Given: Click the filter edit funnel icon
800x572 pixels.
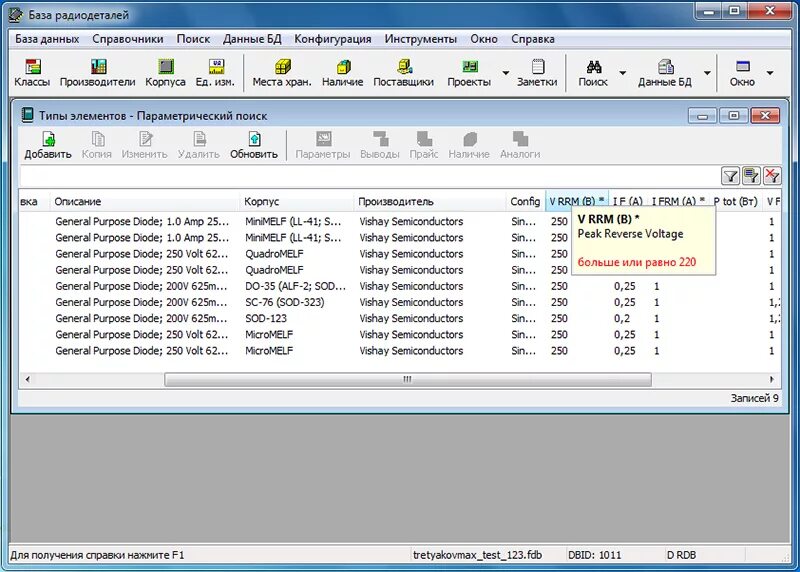Looking at the screenshot, I should (751, 176).
